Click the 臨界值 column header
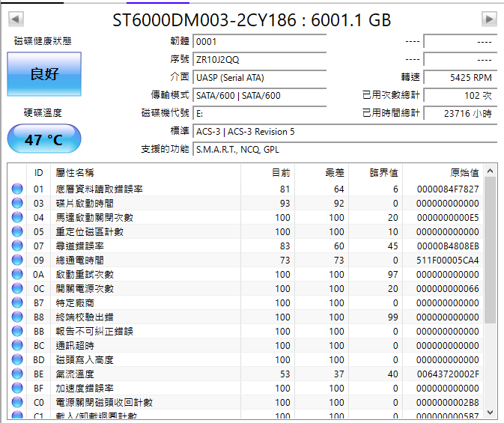Screen dimensions: 504x423 click(376, 173)
